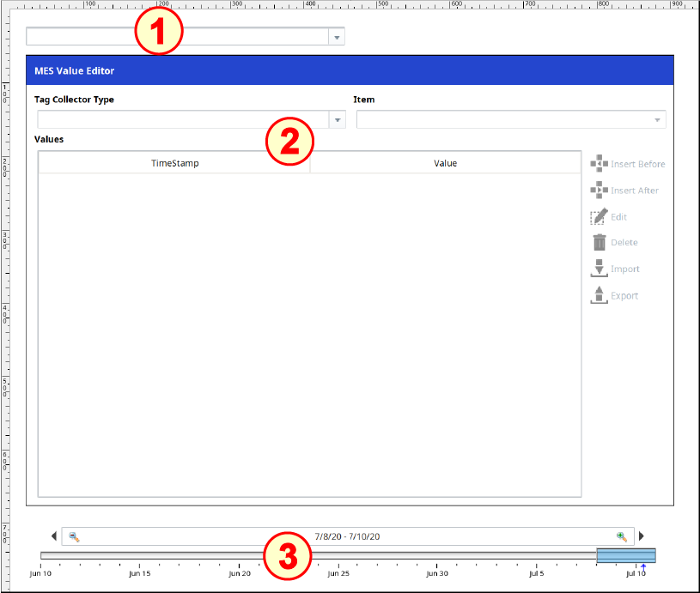
Task: Click the Insert After icon
Action: [x=599, y=191]
